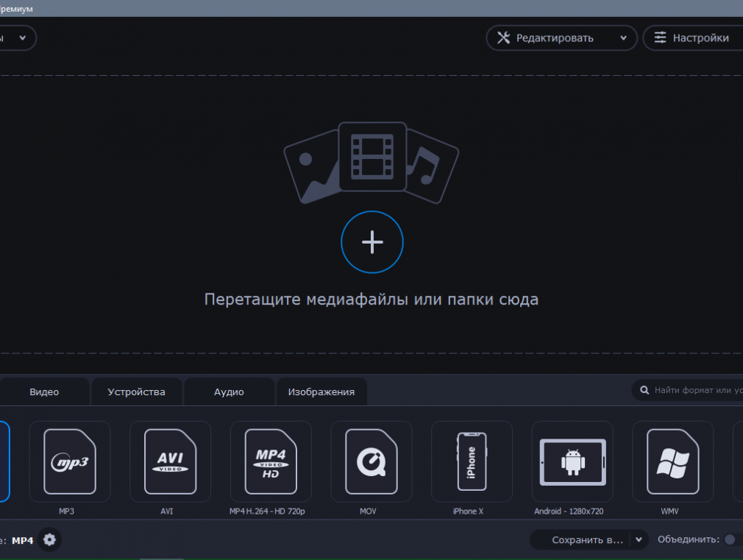The image size is (743, 560).
Task: Open the Настройки settings button
Action: 693,38
